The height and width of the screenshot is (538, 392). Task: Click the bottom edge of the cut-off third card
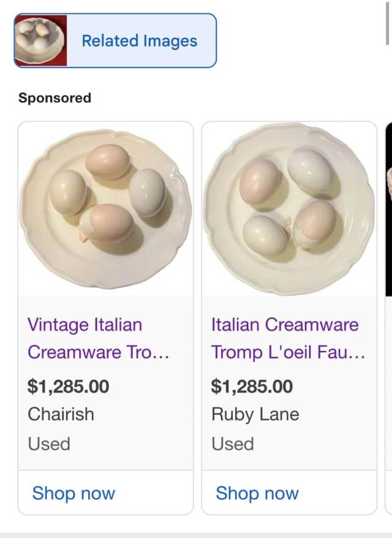pos(388,512)
